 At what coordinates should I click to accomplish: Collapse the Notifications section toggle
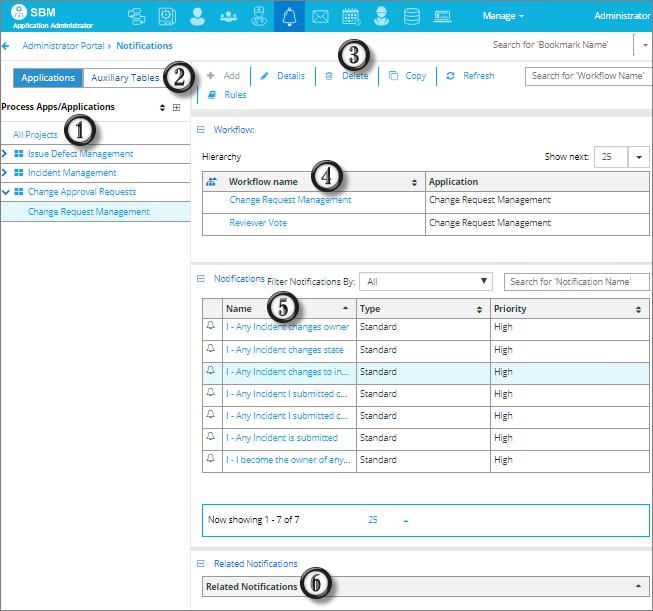point(201,278)
